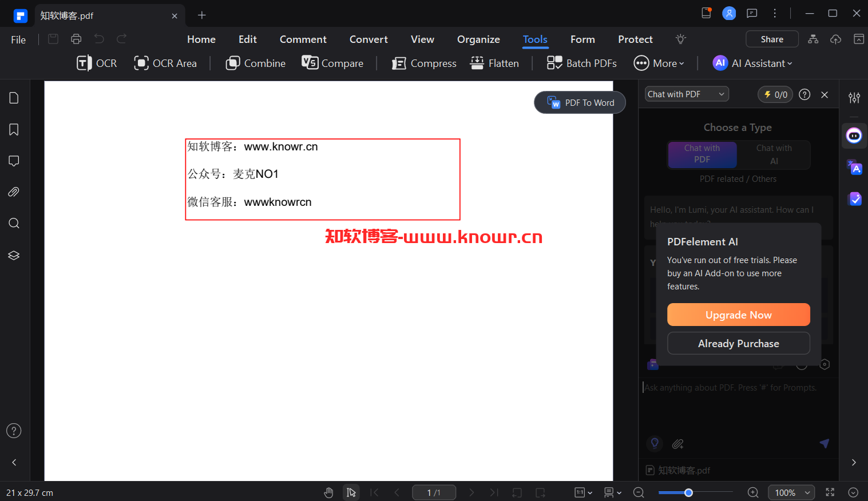
Task: Redo the last action
Action: [x=122, y=39]
